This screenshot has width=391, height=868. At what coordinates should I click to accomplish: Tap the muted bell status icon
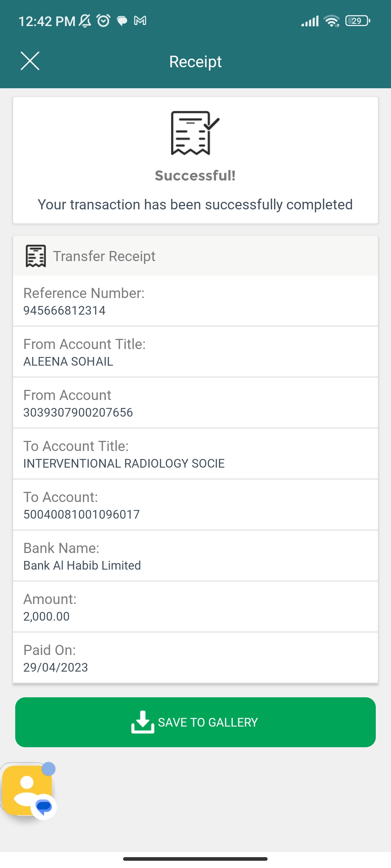(x=85, y=21)
